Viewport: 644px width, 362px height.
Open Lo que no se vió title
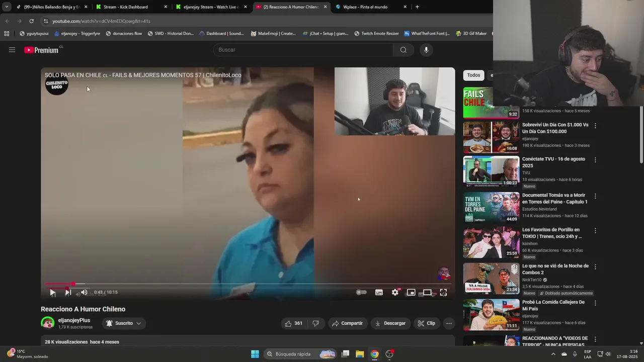pos(555,269)
